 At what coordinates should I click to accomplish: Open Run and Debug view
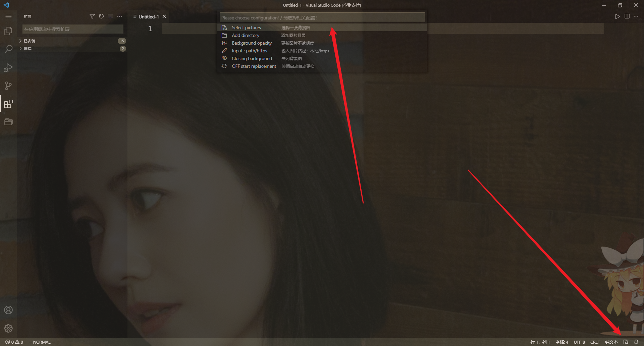[8, 67]
